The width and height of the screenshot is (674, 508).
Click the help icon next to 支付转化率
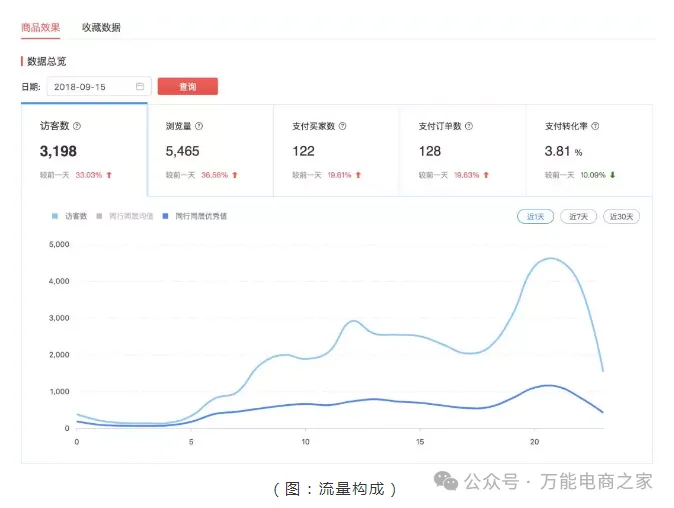coord(596,126)
